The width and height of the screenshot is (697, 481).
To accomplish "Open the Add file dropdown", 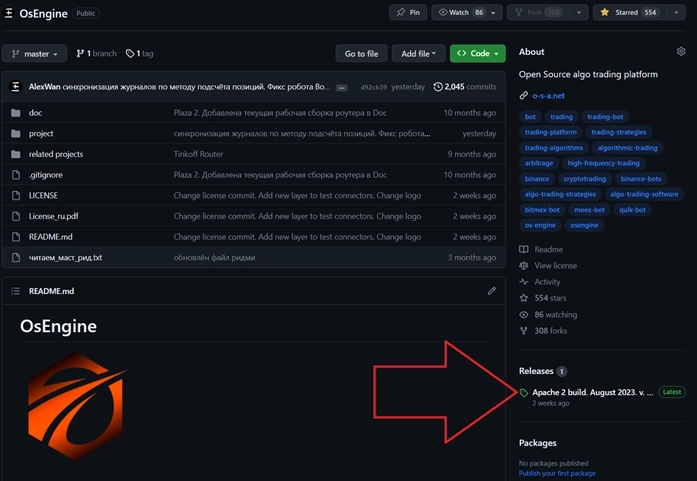I will point(418,54).
